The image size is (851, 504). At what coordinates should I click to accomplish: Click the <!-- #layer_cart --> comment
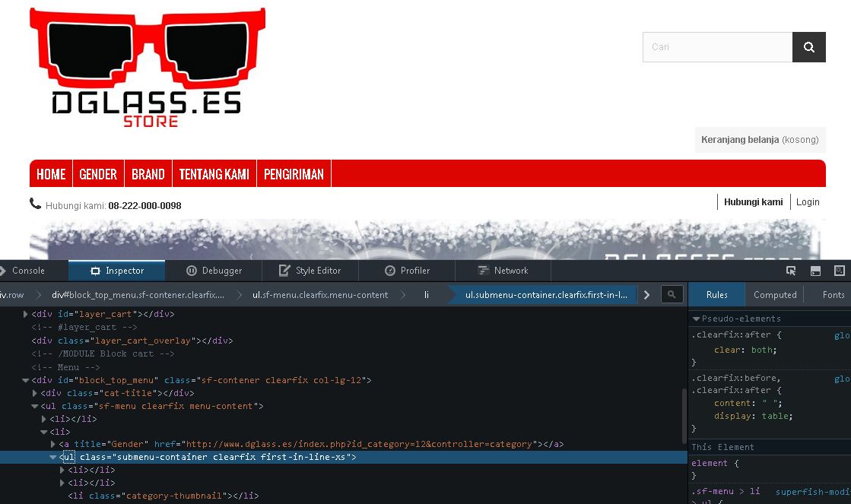tap(84, 327)
